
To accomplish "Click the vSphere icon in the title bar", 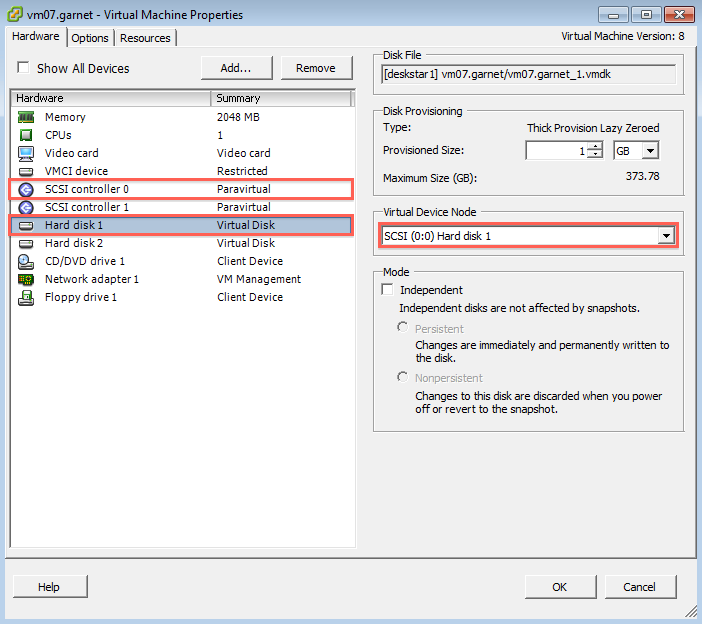I will [x=15, y=14].
